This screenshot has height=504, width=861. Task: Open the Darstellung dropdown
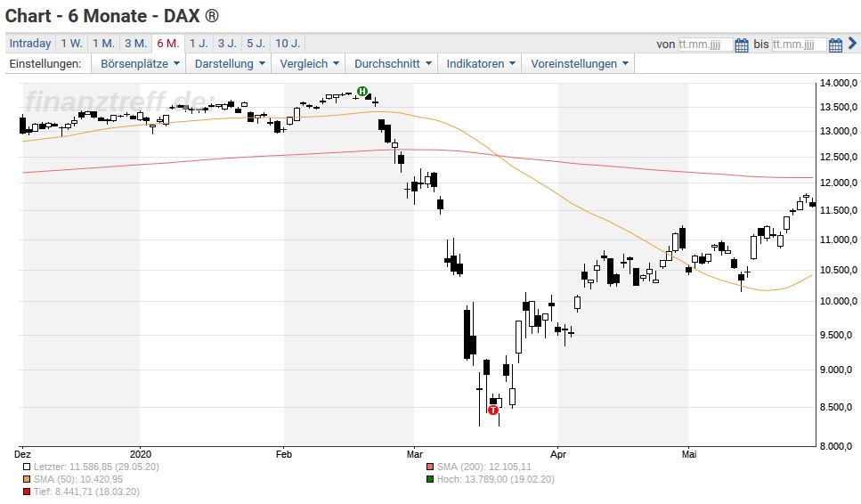(230, 64)
